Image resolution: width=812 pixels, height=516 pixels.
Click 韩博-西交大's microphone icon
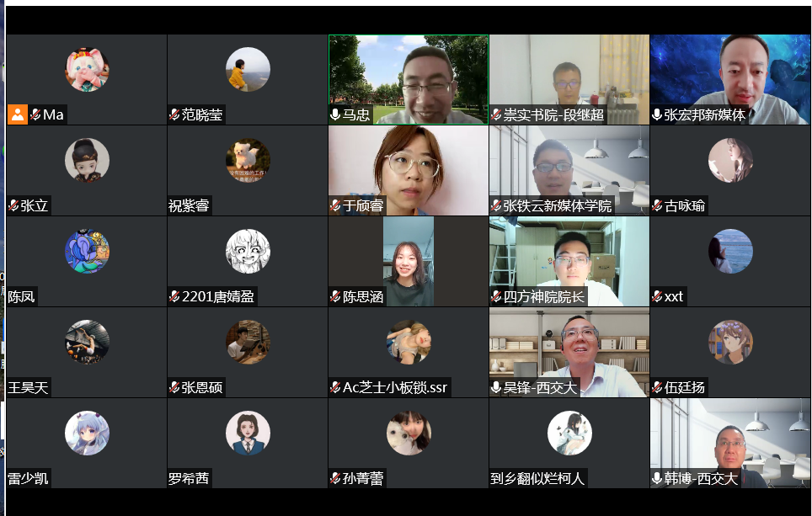[x=657, y=478]
